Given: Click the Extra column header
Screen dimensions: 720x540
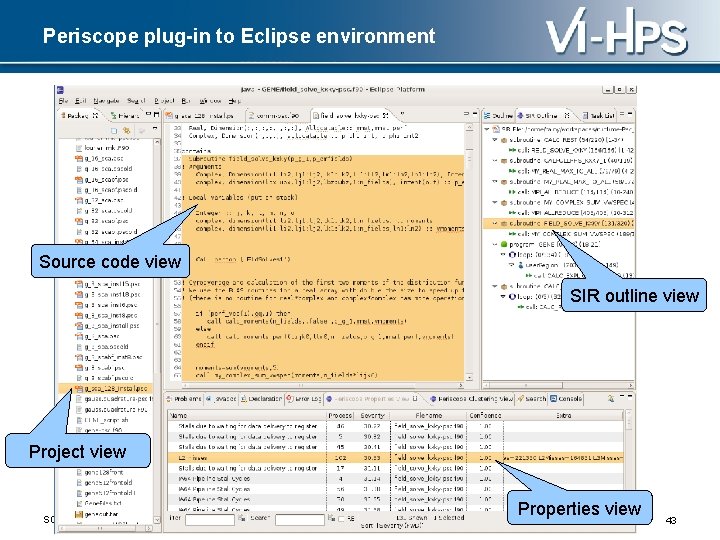Looking at the screenshot, I should point(563,415).
